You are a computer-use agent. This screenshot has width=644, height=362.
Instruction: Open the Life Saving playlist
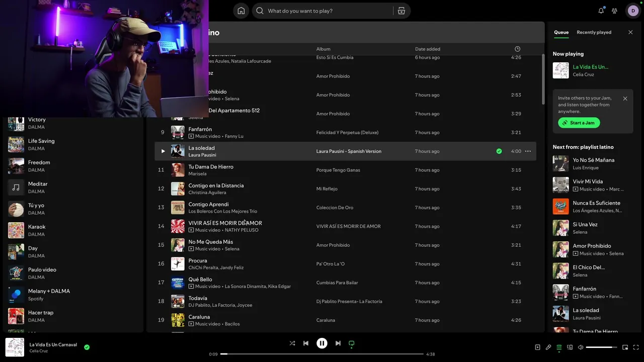[x=73, y=145]
